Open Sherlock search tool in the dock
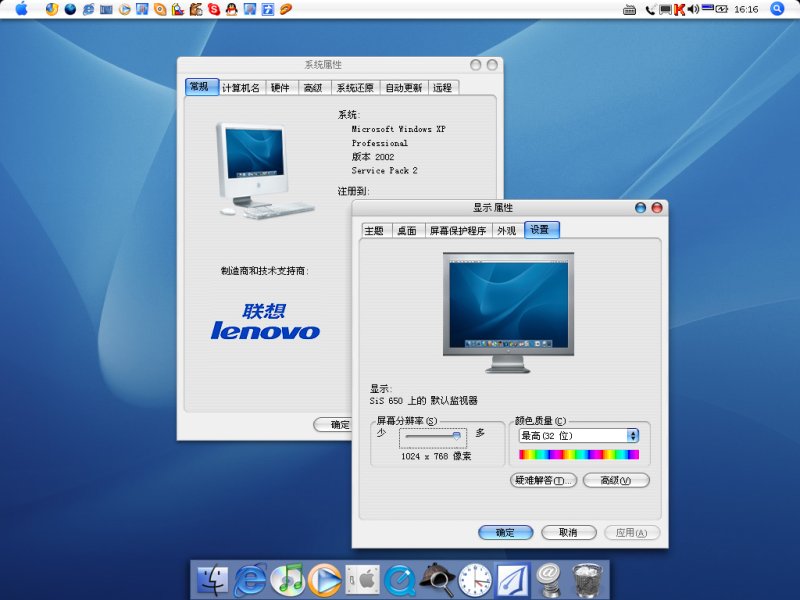Screen dimensions: 800x600 tap(438, 580)
